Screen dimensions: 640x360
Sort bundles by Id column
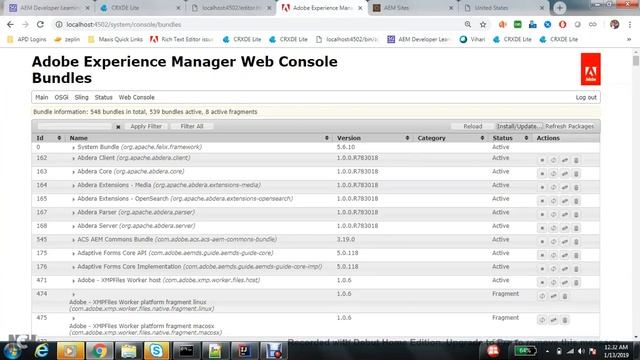(49, 138)
